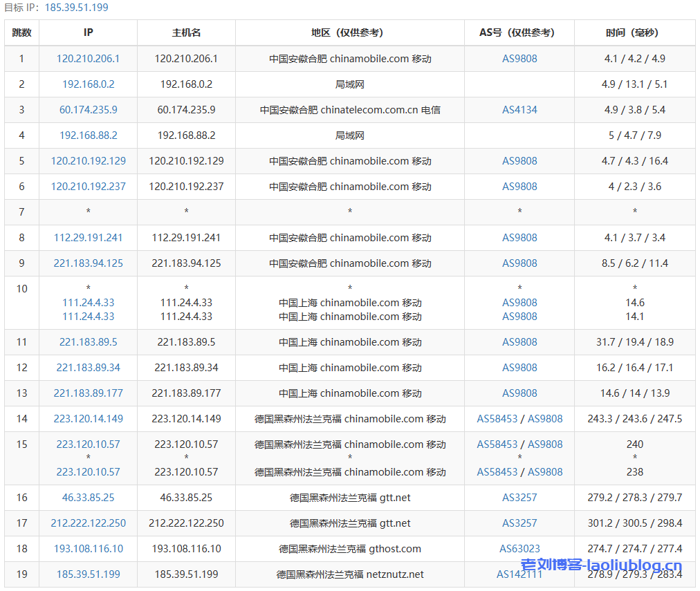Open the AS63023 link for gthost.com
700x591 pixels.
click(519, 549)
